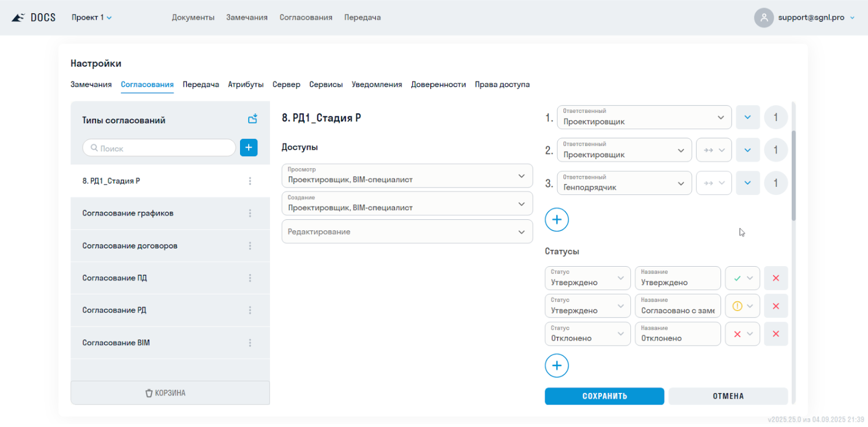Delete the Согласовано с замечаниями status row

point(775,306)
